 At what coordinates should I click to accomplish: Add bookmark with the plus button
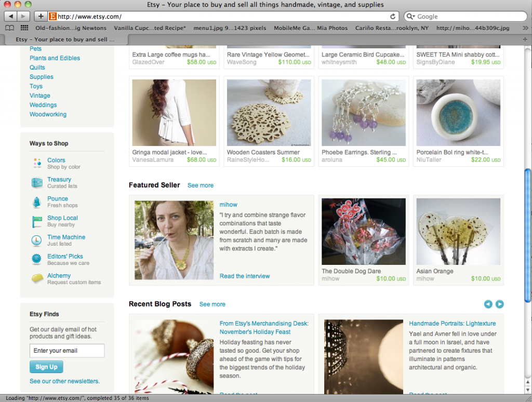pos(41,16)
